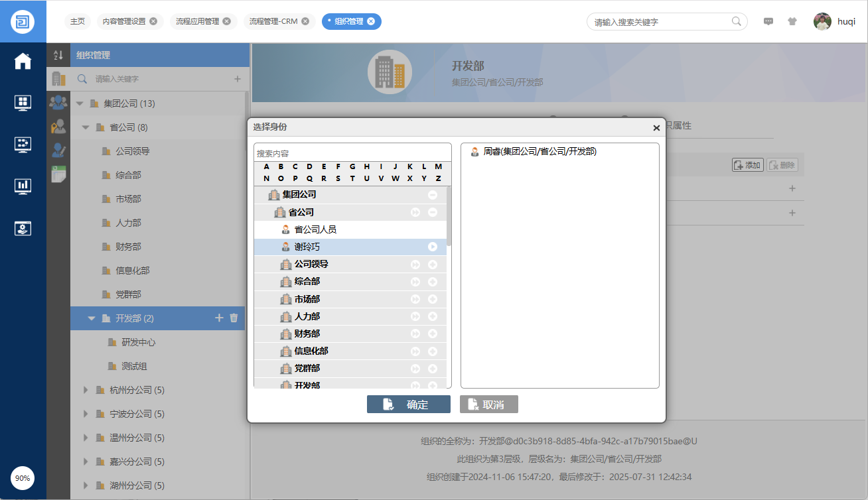Select the people group icon in the secondary sidebar

point(58,102)
